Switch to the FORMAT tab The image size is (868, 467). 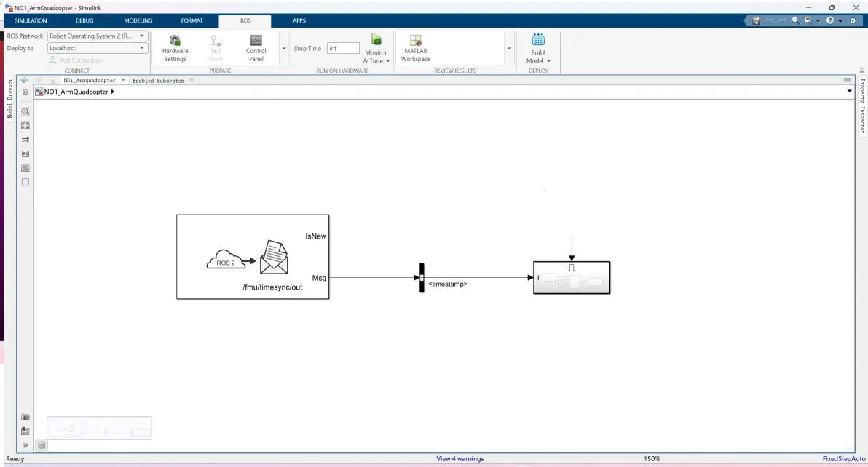click(x=192, y=20)
